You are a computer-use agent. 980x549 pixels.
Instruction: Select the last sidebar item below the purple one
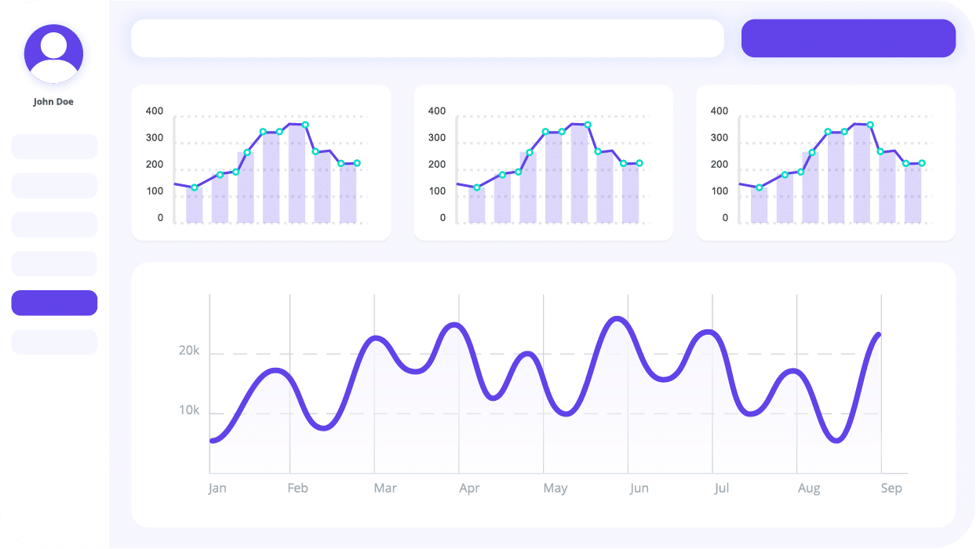point(54,342)
